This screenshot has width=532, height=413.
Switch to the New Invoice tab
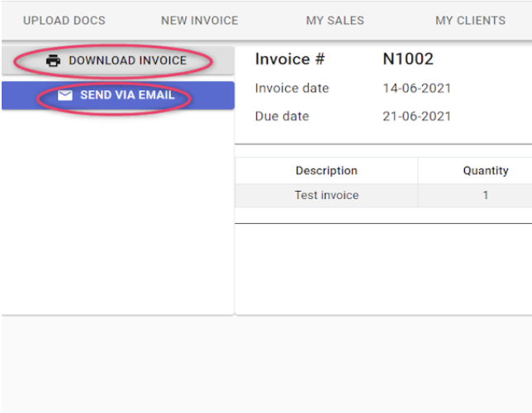click(200, 21)
